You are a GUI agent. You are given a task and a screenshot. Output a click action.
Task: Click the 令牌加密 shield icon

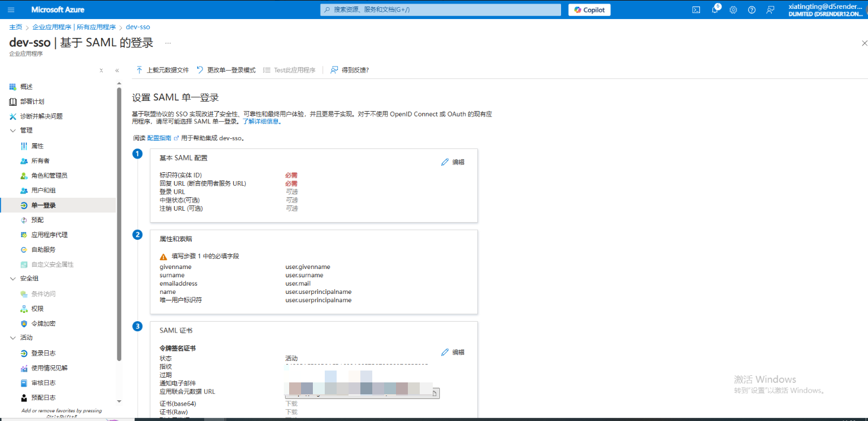tap(24, 324)
